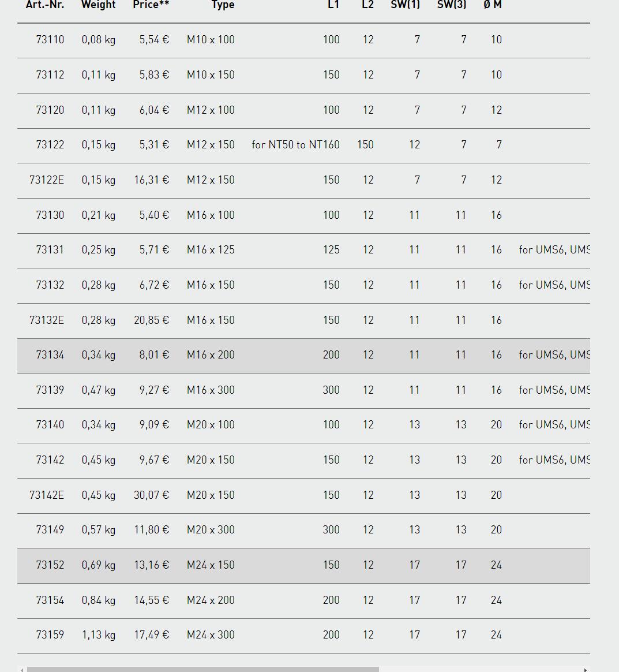Select the 73152 M24 x 150 row
The width and height of the screenshot is (619, 672).
[303, 566]
